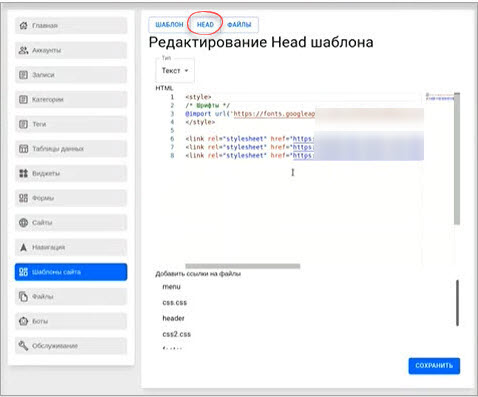The height and width of the screenshot is (397, 478).
Task: Click the forms icon beside Формы
Action: (23, 198)
